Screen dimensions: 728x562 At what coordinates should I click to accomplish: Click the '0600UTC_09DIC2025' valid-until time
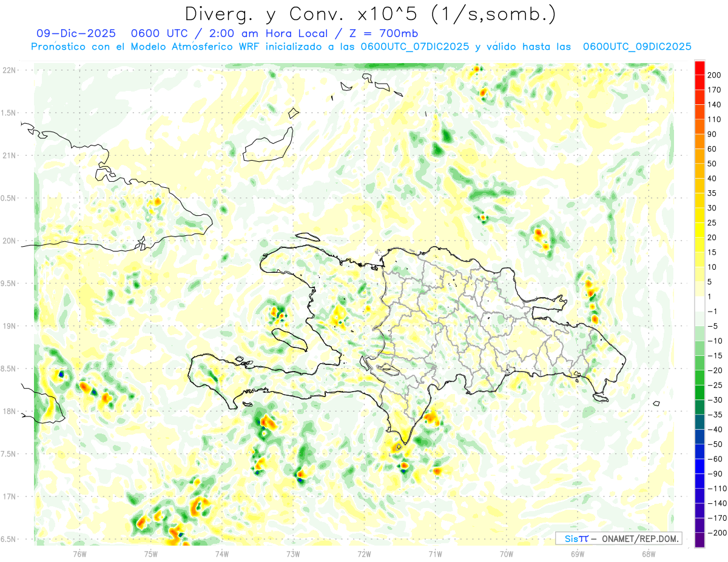(x=637, y=47)
